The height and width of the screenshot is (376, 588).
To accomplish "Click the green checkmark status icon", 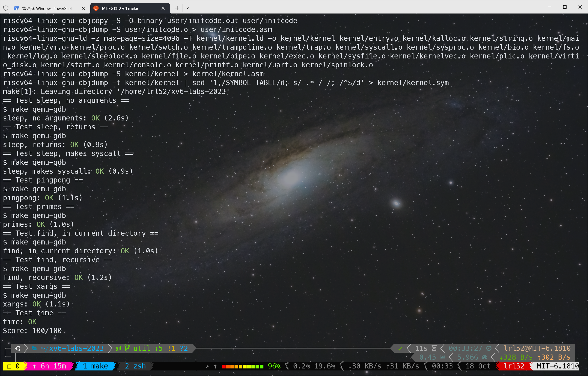I will point(400,348).
